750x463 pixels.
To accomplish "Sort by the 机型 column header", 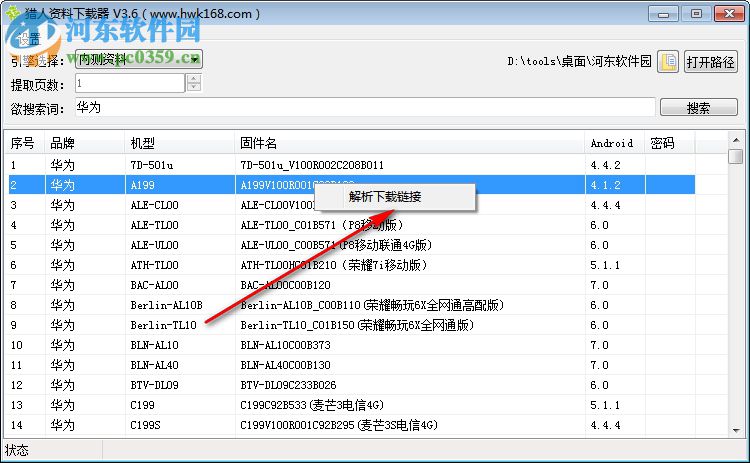I will pyautogui.click(x=180, y=143).
